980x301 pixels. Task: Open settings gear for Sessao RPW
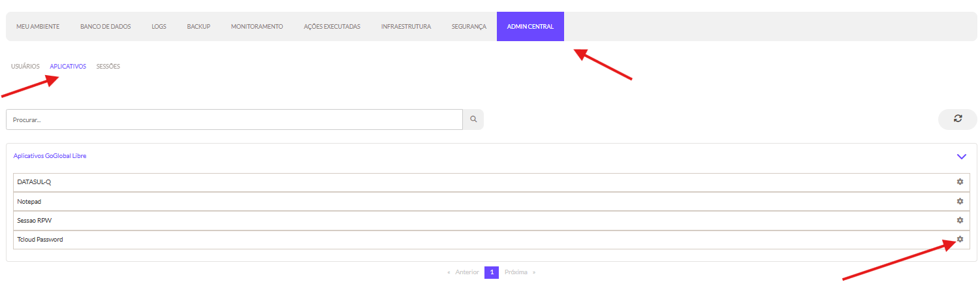[x=960, y=220]
